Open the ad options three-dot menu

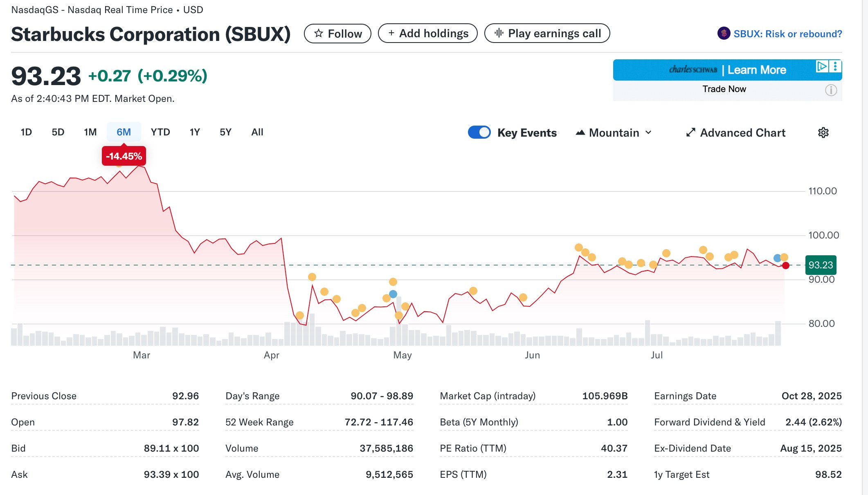tap(835, 66)
